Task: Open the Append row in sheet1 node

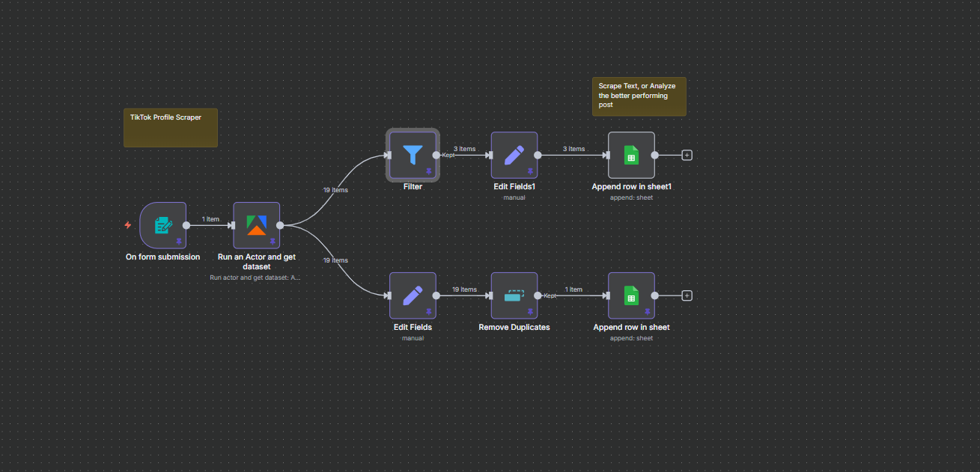Action: coord(631,155)
